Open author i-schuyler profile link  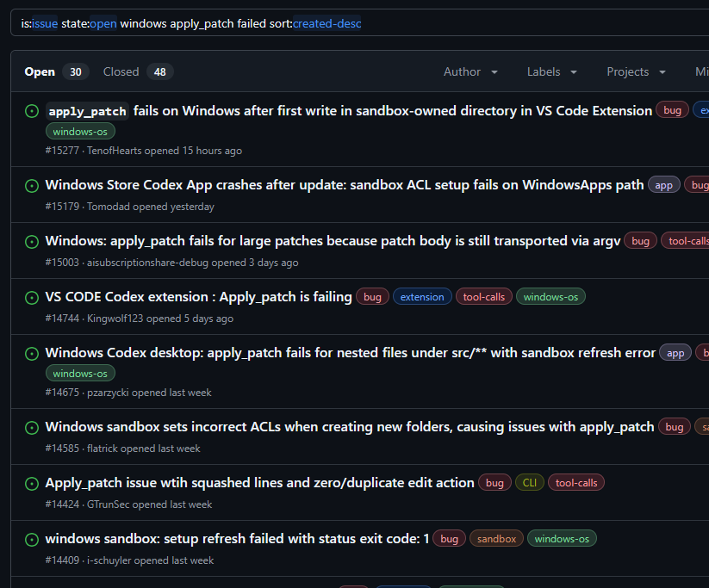109,560
